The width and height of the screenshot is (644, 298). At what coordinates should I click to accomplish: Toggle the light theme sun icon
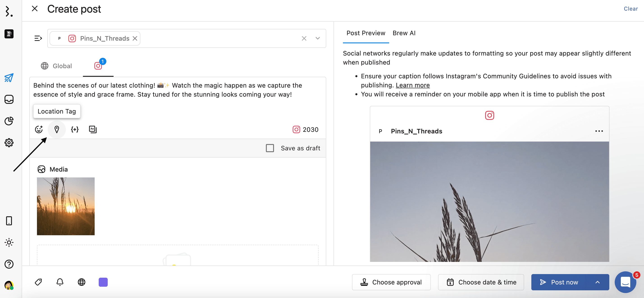[9, 242]
